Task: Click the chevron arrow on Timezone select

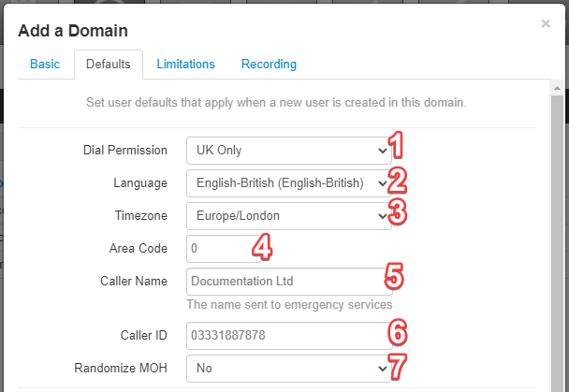Action: (382, 216)
